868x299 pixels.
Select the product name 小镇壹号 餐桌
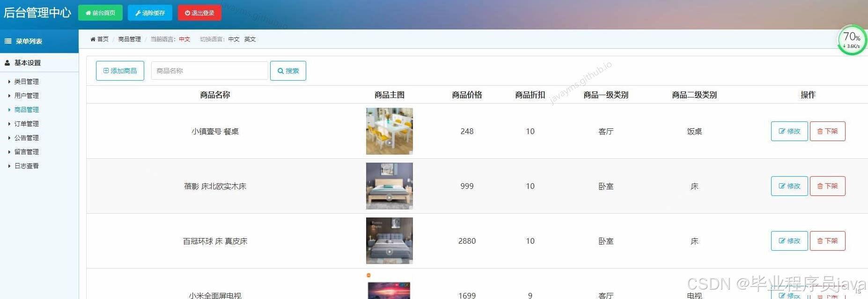215,132
